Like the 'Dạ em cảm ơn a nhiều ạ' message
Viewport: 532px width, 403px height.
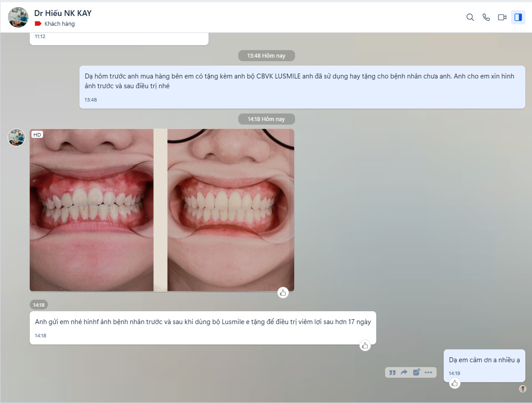[x=454, y=383]
